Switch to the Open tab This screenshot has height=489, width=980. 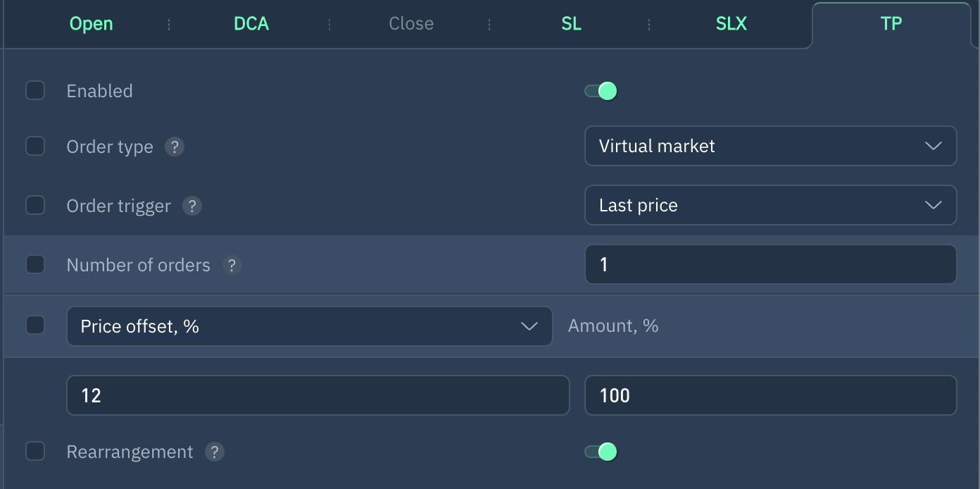91,24
